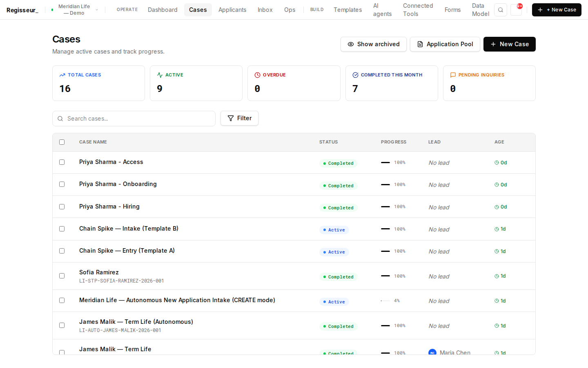588x368 pixels.
Task: Click the Total Cases stat card
Action: point(98,83)
